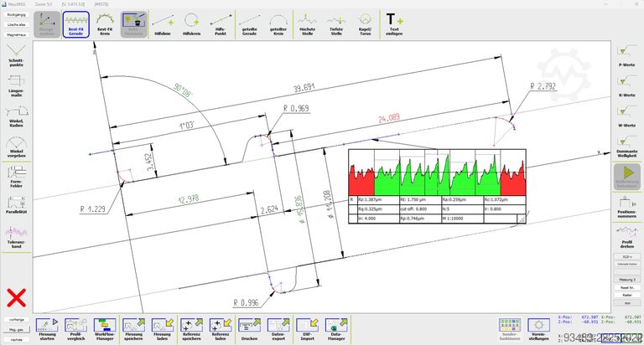Select the Toleranzband tool

[17, 237]
